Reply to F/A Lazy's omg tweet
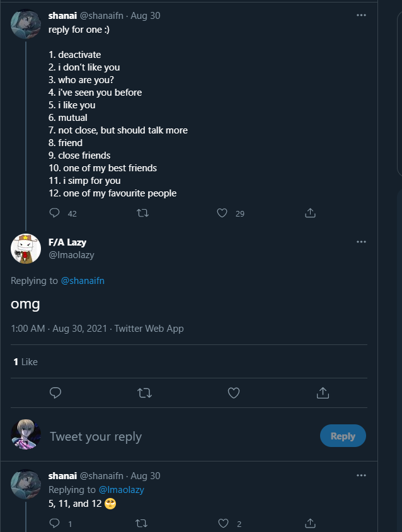Image resolution: width=402 pixels, height=532 pixels. pyautogui.click(x=55, y=393)
